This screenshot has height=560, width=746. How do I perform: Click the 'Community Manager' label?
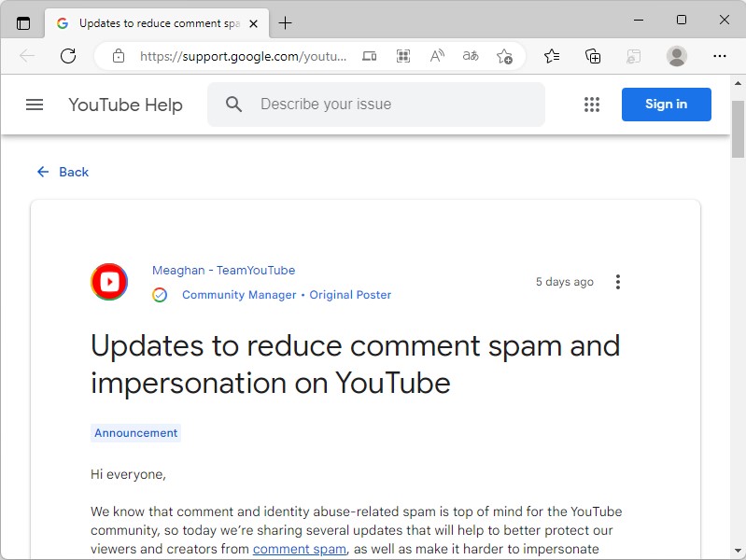[x=239, y=295]
